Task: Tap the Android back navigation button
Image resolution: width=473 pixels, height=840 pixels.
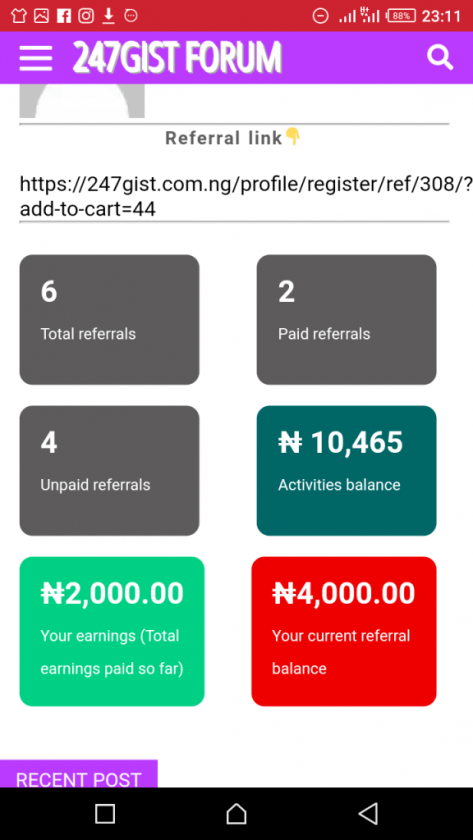Action: pyautogui.click(x=369, y=813)
